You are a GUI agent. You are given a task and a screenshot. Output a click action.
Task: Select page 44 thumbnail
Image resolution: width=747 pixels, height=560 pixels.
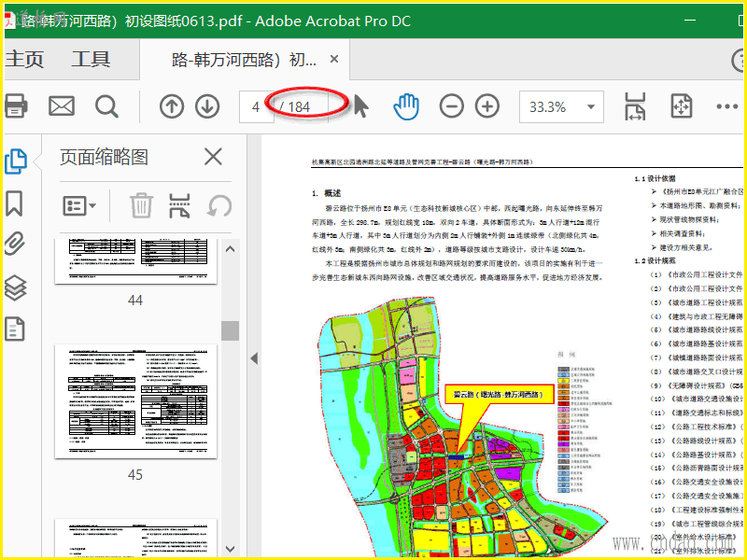click(135, 261)
